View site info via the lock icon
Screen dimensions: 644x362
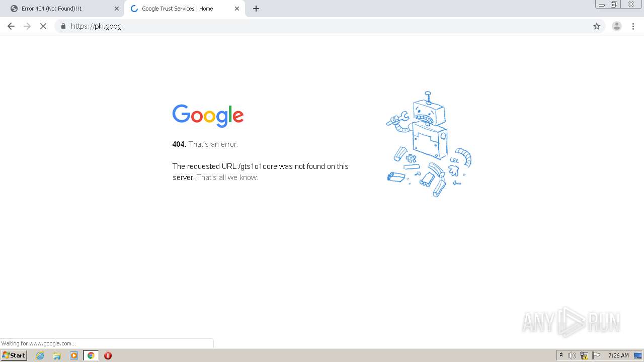[x=63, y=26]
